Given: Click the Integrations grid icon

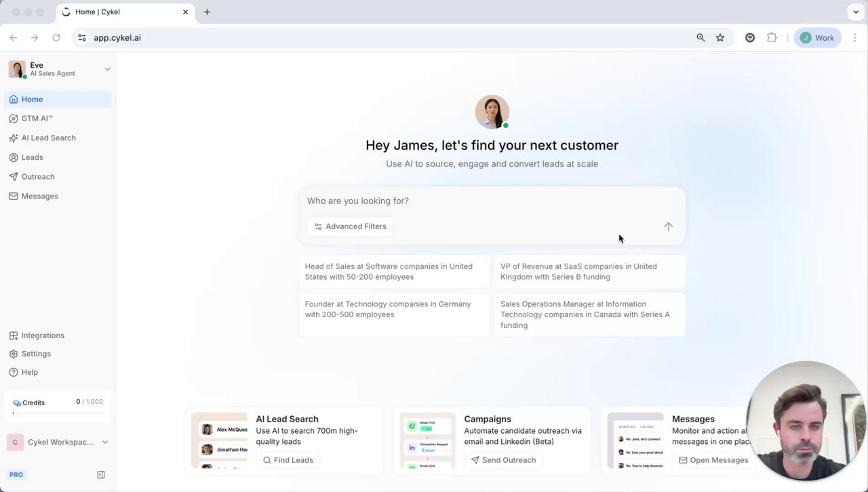Looking at the screenshot, I should [x=14, y=335].
